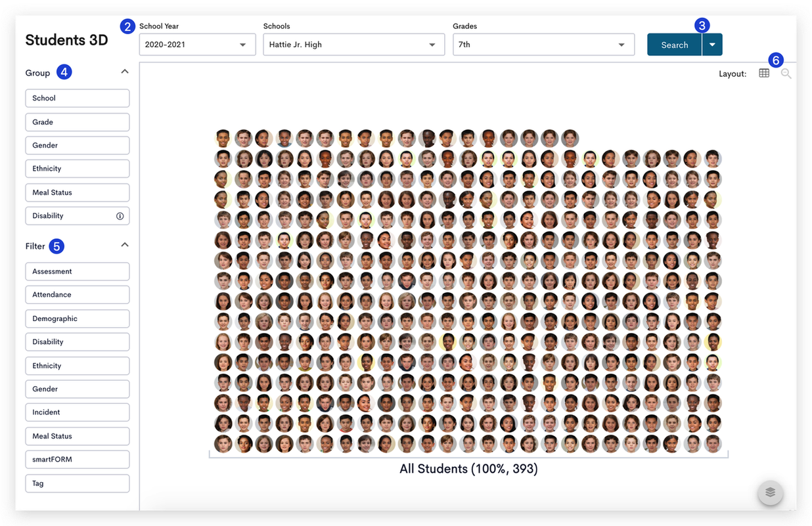812x526 pixels.
Task: Choose the Tag filter option
Action: pos(78,483)
